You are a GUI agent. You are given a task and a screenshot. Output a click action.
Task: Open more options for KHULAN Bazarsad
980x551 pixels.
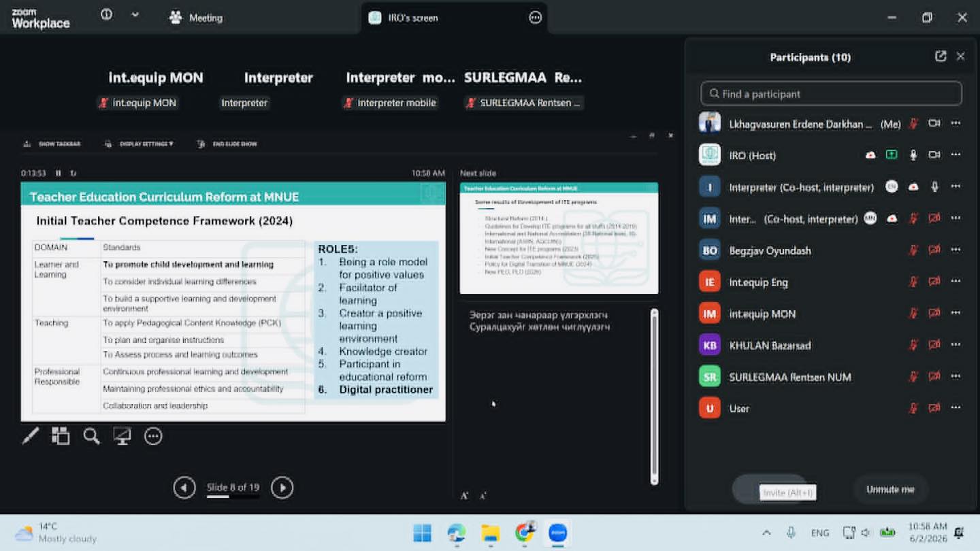[955, 345]
